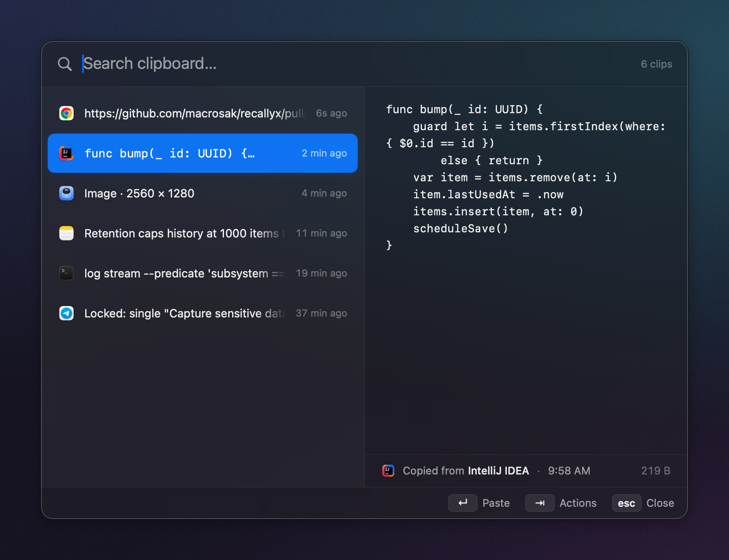Click the esc key badge
Viewport: 729px width, 560px height.
[626, 503]
